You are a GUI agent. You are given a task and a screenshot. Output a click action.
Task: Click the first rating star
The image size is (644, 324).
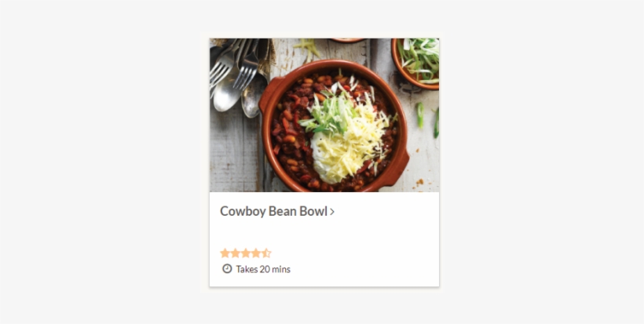click(225, 253)
